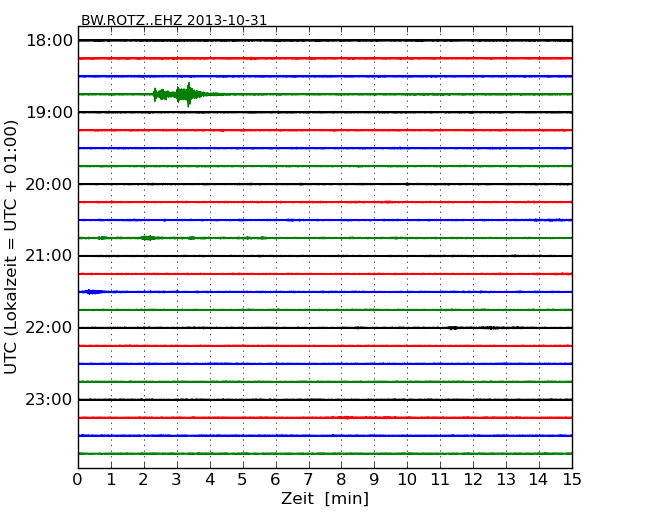Click the x-axis tick label 8
Viewport: 650px width, 520px height.
tap(341, 479)
